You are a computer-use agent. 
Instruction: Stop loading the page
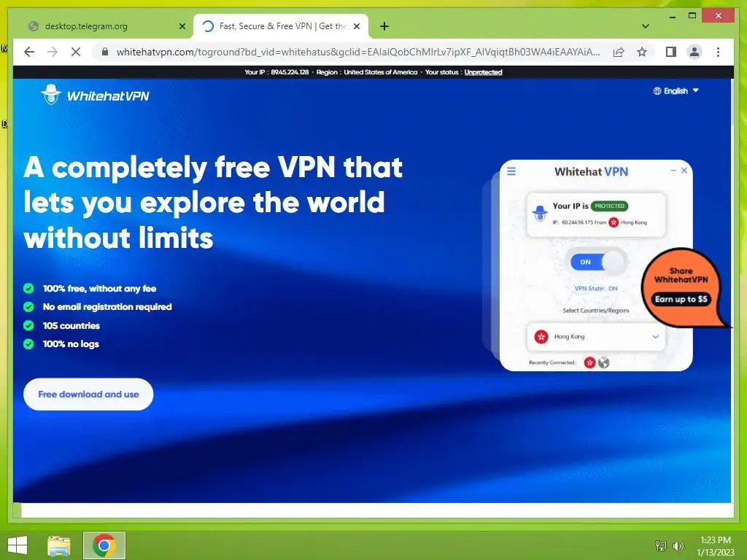(x=76, y=52)
